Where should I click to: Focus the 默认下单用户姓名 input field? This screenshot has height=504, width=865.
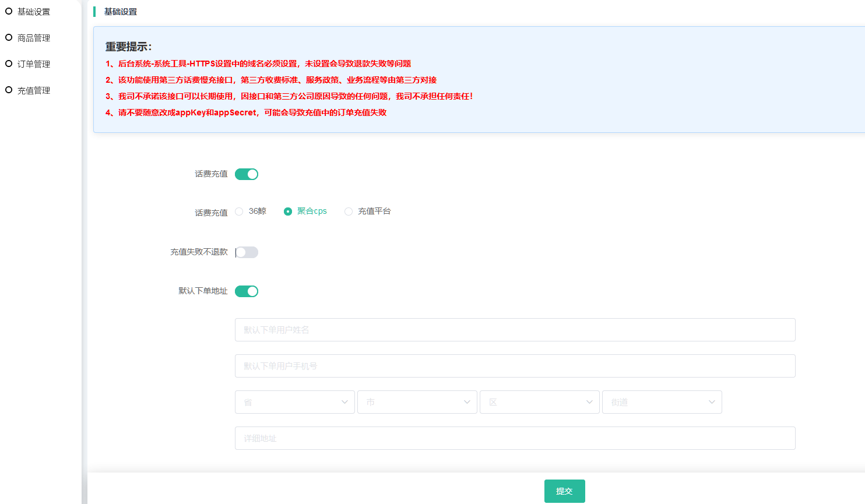pyautogui.click(x=515, y=330)
